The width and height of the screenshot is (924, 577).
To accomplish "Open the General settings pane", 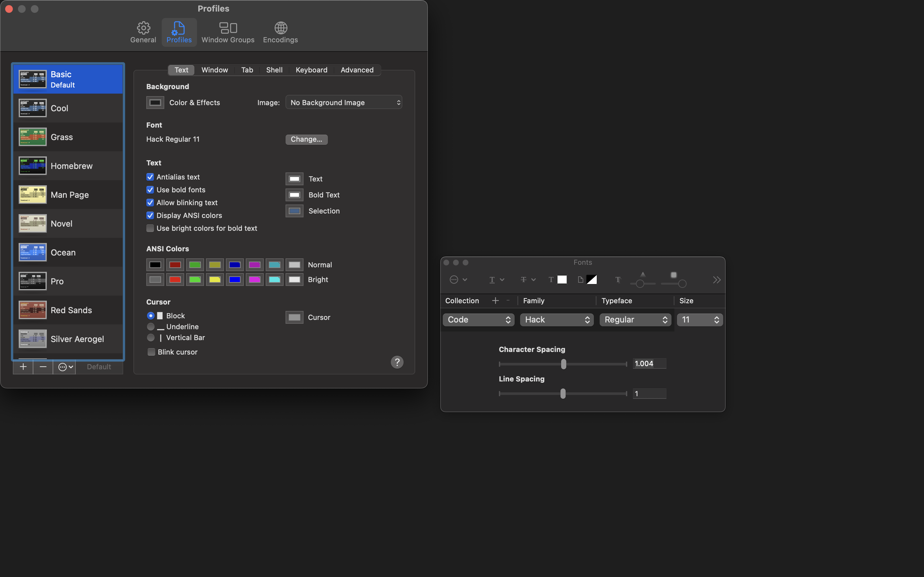I will pos(143,32).
